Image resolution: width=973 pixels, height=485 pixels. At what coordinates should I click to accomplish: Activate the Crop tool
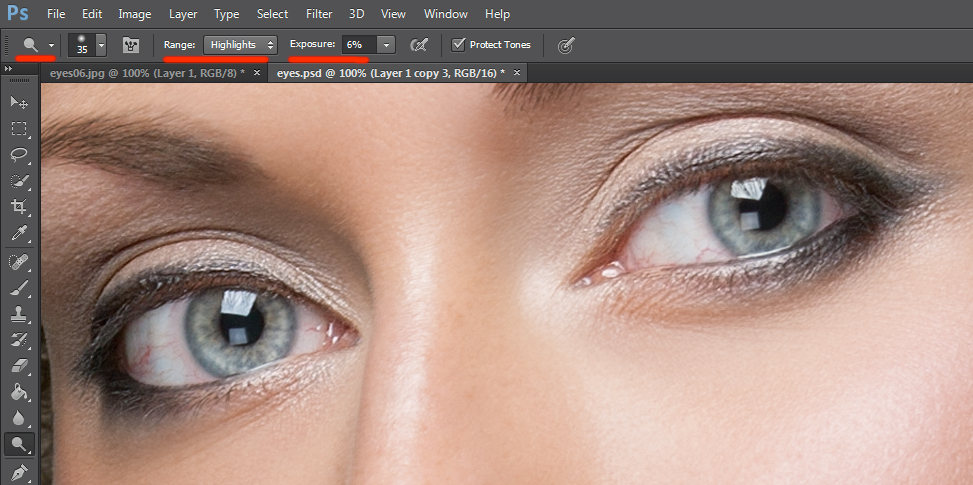point(18,207)
